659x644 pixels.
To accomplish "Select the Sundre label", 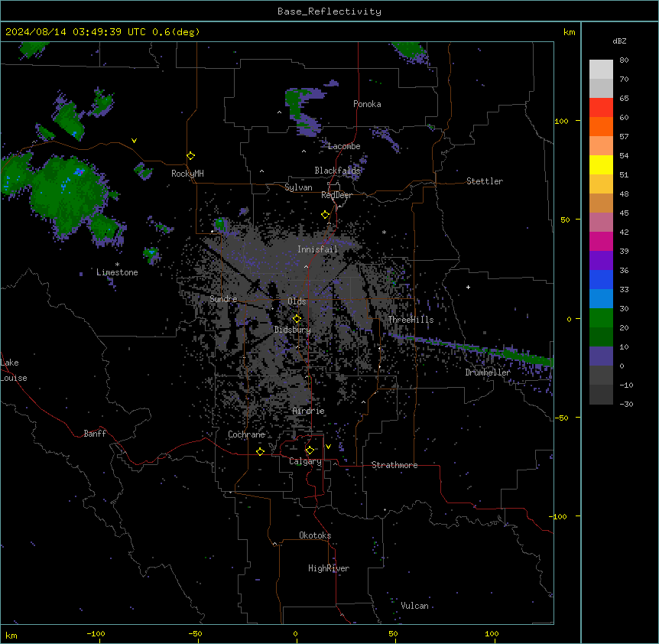I will (x=223, y=299).
